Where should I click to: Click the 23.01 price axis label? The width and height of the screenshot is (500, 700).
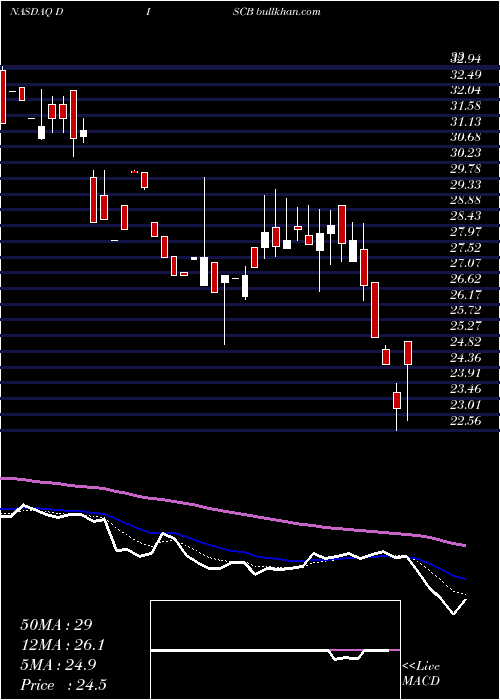pos(466,405)
